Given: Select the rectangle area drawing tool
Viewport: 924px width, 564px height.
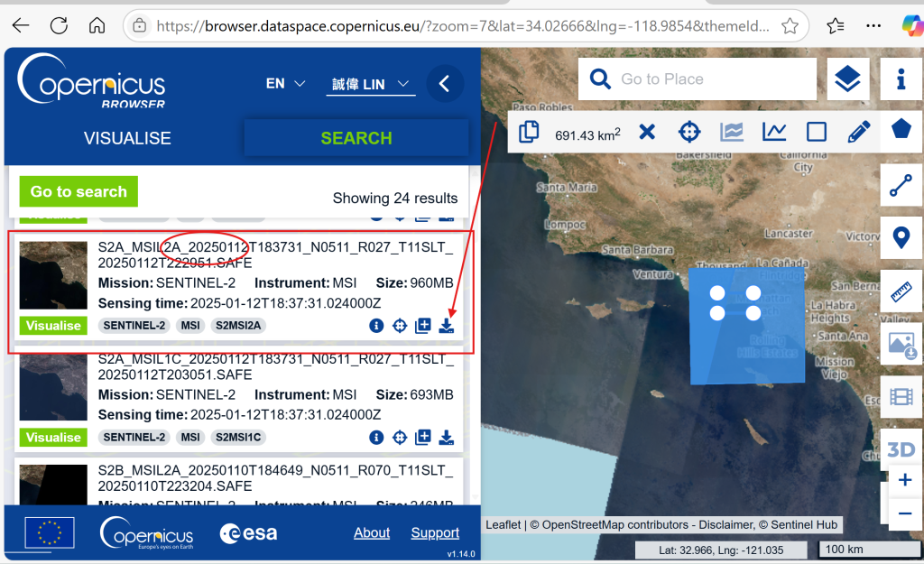Looking at the screenshot, I should [x=816, y=132].
